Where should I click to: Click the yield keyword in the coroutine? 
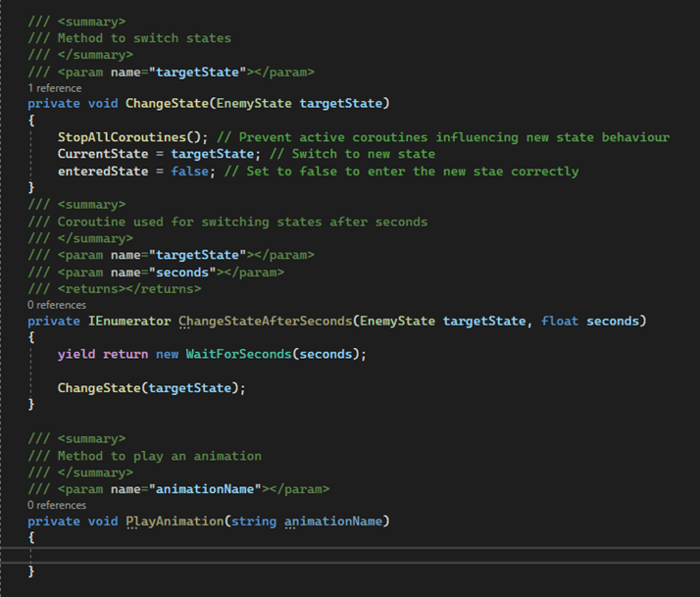(76, 354)
